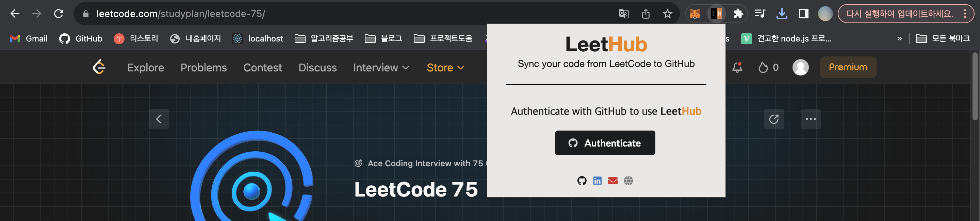
Task: Click the Authenticate with GitHub button
Action: [605, 143]
